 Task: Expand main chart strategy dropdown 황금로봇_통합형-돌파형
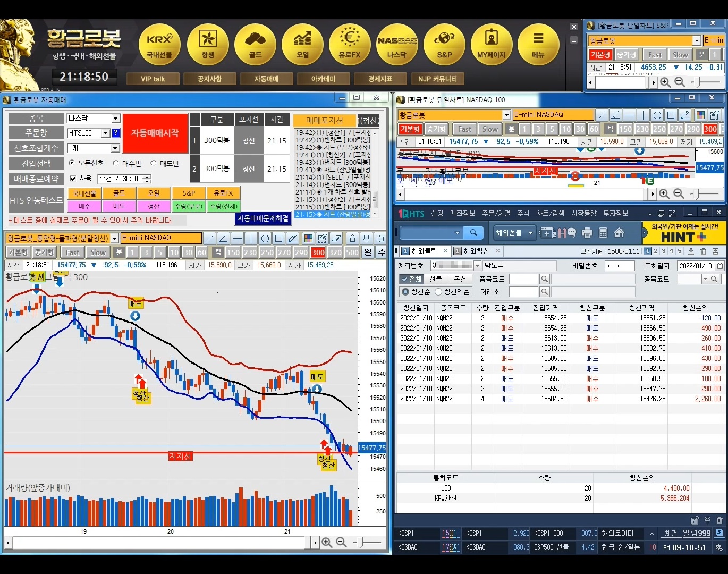[x=114, y=238]
